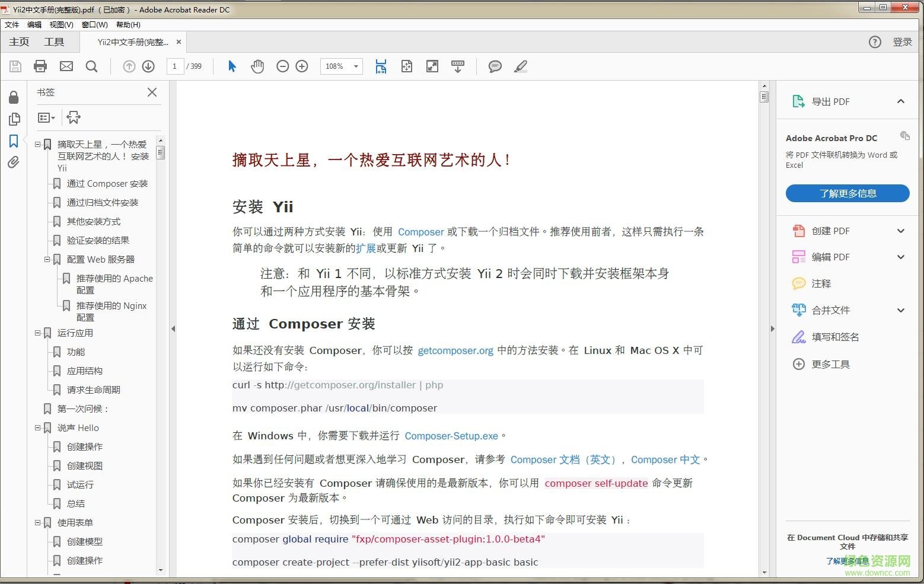Viewport: 924px width, 584px height.
Task: Zoom in with plus icon
Action: tap(302, 66)
